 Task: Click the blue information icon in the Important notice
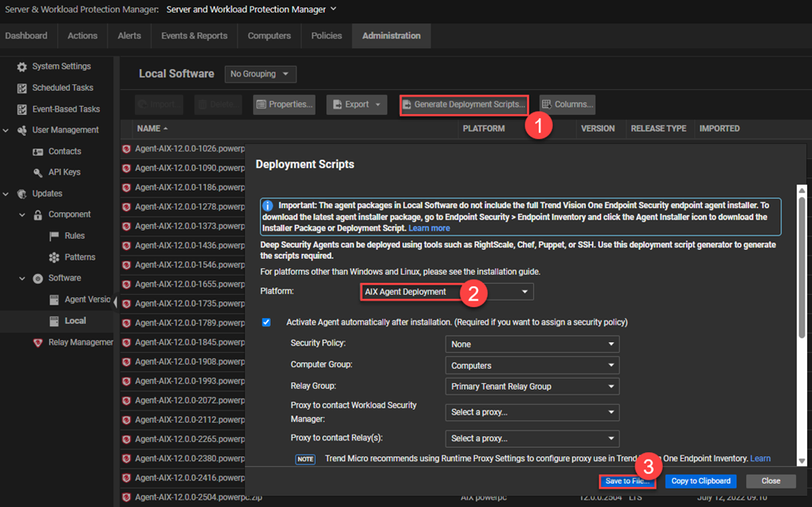point(267,206)
